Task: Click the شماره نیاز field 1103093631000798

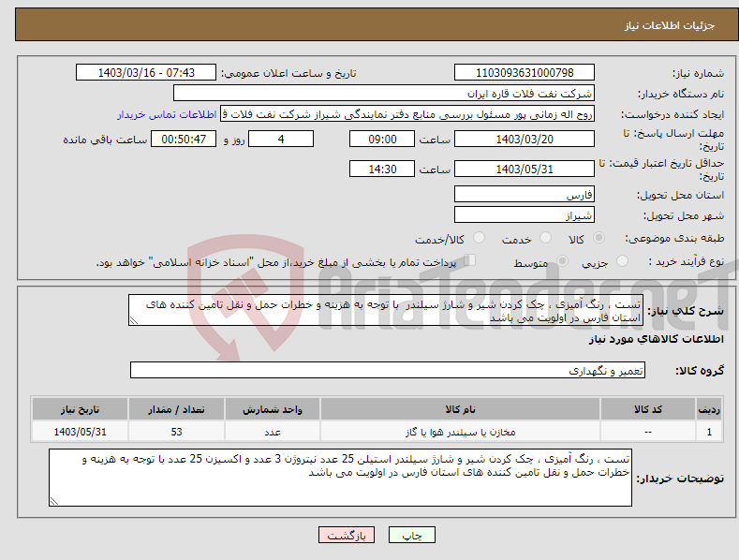Action: pyautogui.click(x=525, y=73)
